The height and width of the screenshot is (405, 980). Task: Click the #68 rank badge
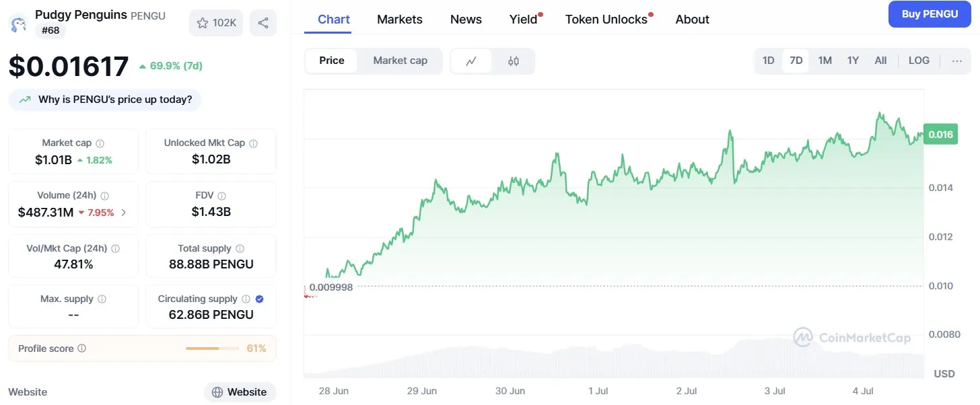pos(50,30)
